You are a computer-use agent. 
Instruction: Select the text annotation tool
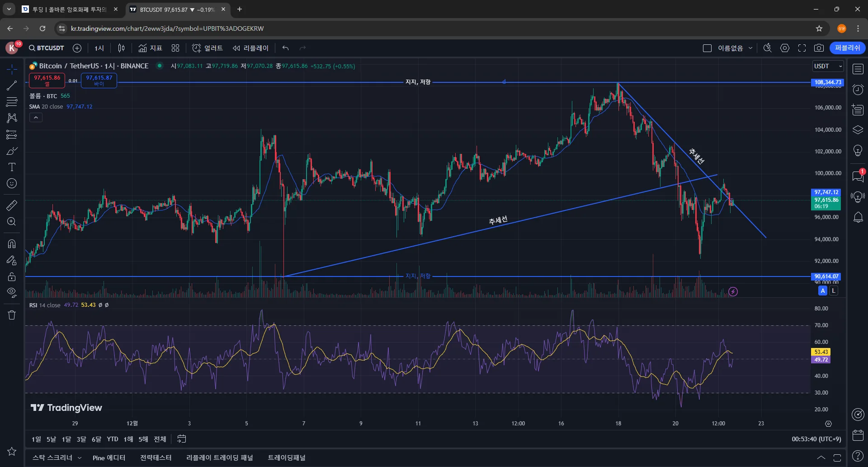pyautogui.click(x=12, y=167)
